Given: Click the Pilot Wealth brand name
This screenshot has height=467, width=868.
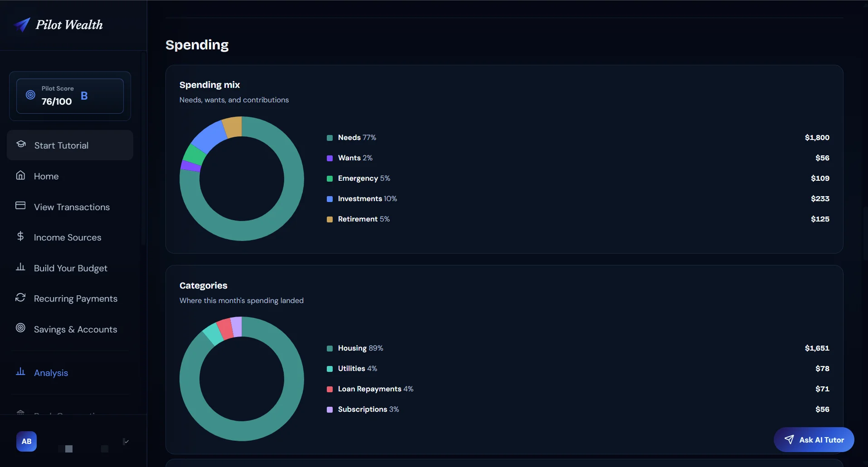Looking at the screenshot, I should (x=69, y=25).
